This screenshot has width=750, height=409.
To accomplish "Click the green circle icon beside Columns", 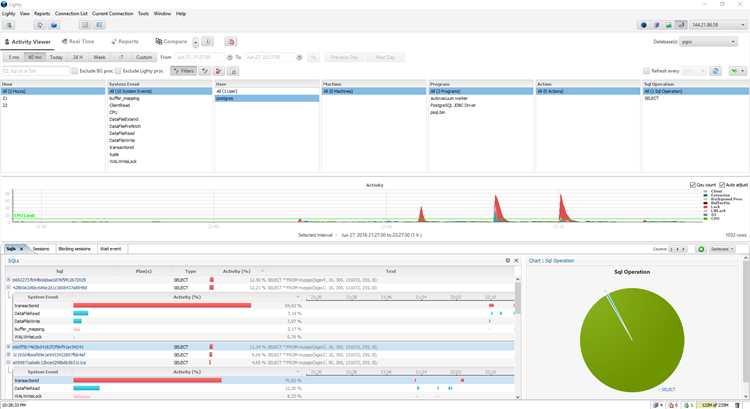I will point(701,249).
